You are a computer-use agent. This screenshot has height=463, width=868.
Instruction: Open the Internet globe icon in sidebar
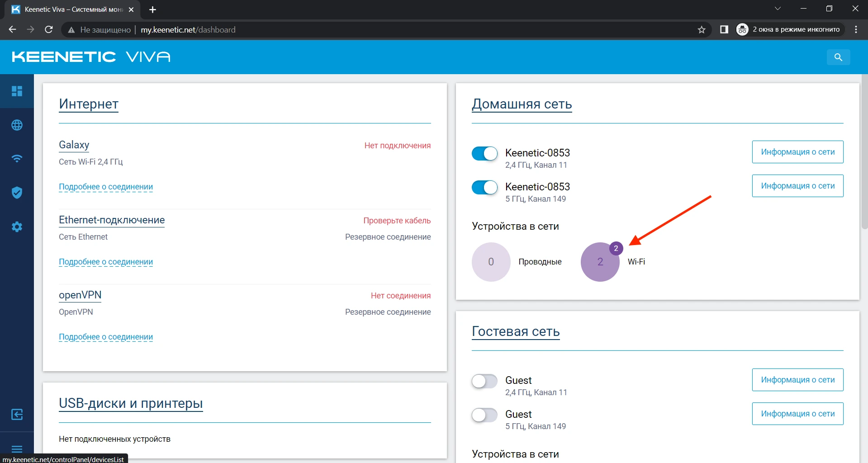coord(17,125)
